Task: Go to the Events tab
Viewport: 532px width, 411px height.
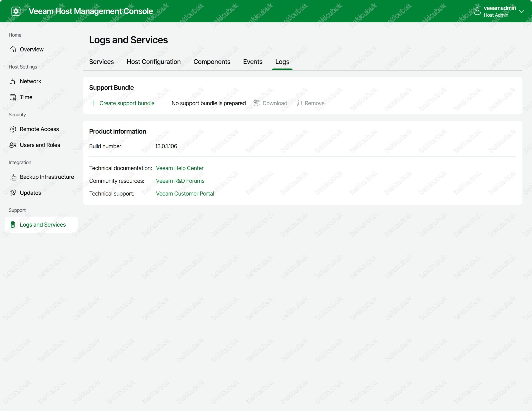Action: point(253,62)
